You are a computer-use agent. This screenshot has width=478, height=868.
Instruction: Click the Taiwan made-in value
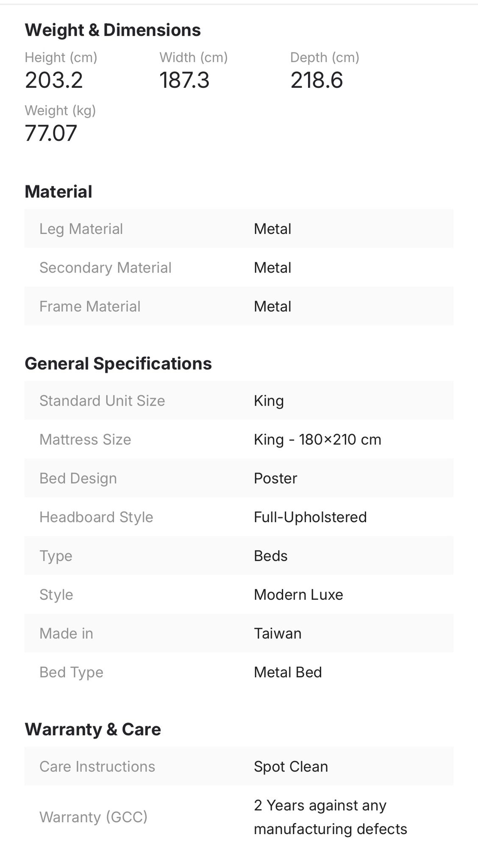click(x=278, y=634)
